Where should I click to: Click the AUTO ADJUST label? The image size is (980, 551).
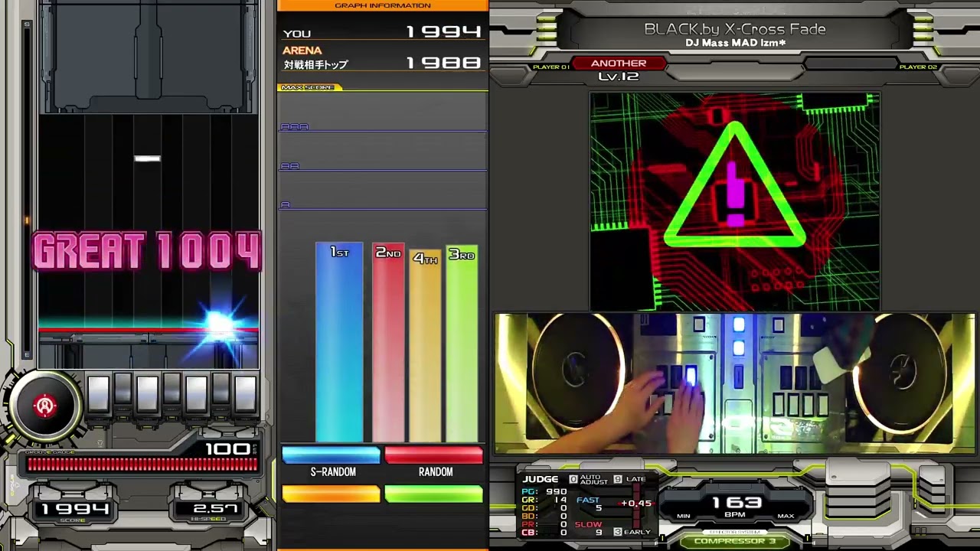click(x=593, y=480)
